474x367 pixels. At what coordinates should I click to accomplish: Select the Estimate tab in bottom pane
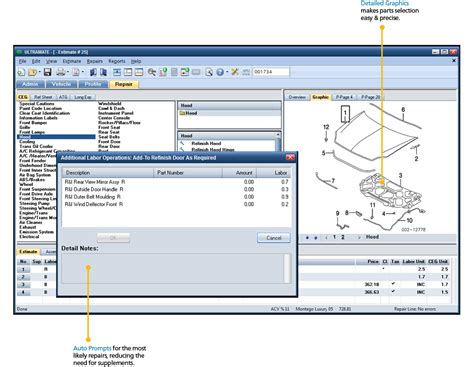28,252
